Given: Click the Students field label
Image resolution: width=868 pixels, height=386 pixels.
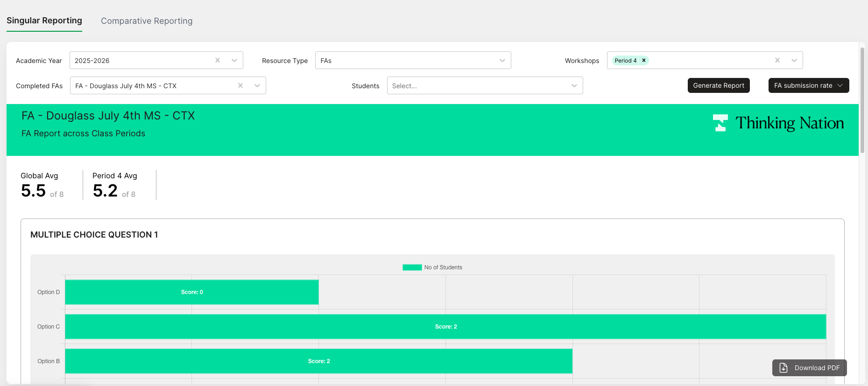Looking at the screenshot, I should (366, 86).
